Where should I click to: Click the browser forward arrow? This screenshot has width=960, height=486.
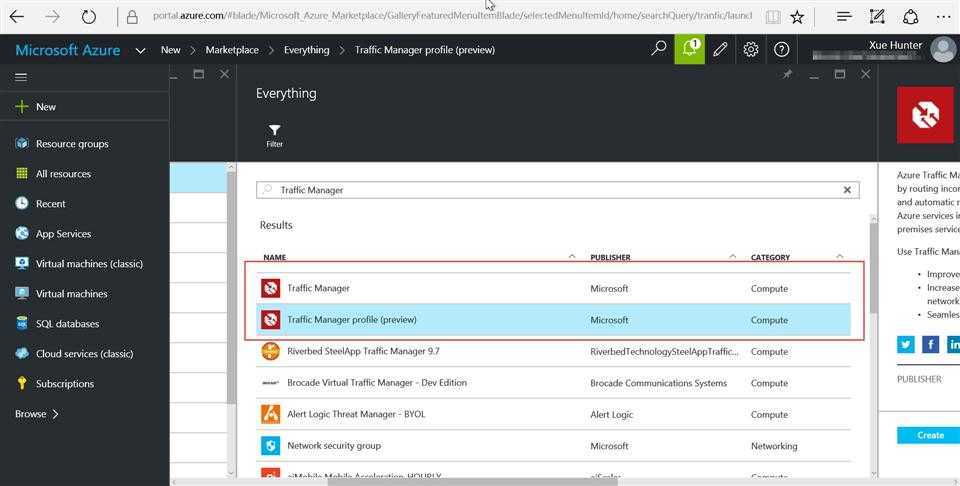pos(53,17)
